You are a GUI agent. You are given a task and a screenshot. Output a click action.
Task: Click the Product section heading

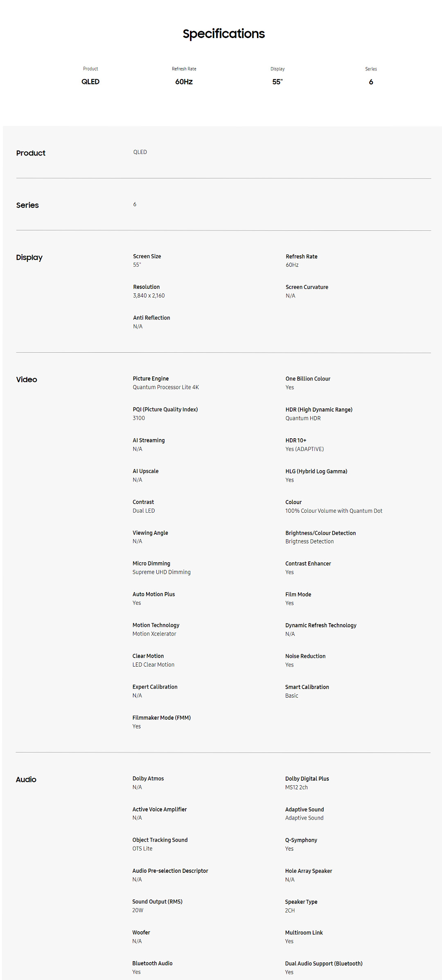click(31, 153)
